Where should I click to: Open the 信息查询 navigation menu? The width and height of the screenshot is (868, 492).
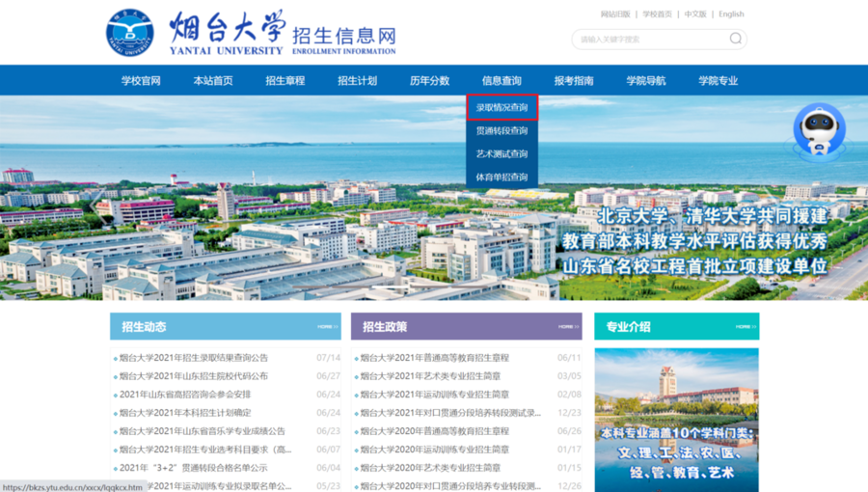click(x=502, y=80)
